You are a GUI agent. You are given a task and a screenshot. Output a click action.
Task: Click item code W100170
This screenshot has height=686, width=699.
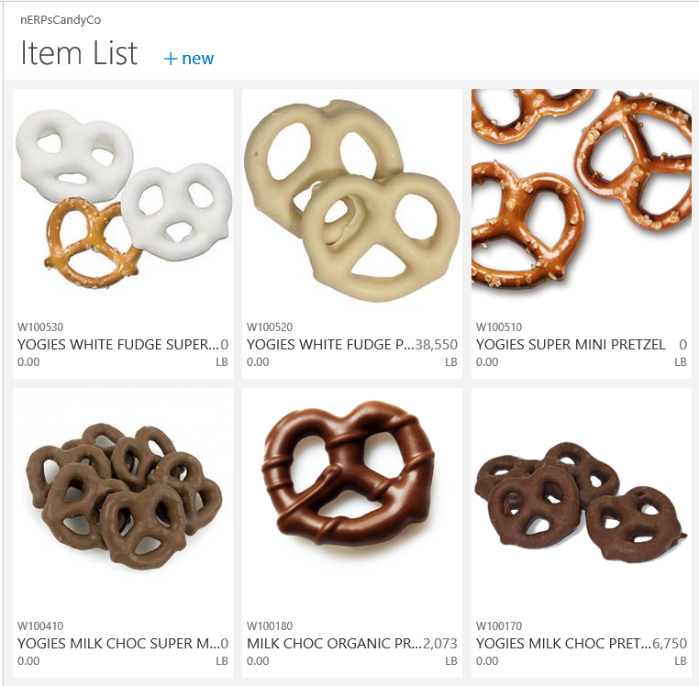coord(499,626)
